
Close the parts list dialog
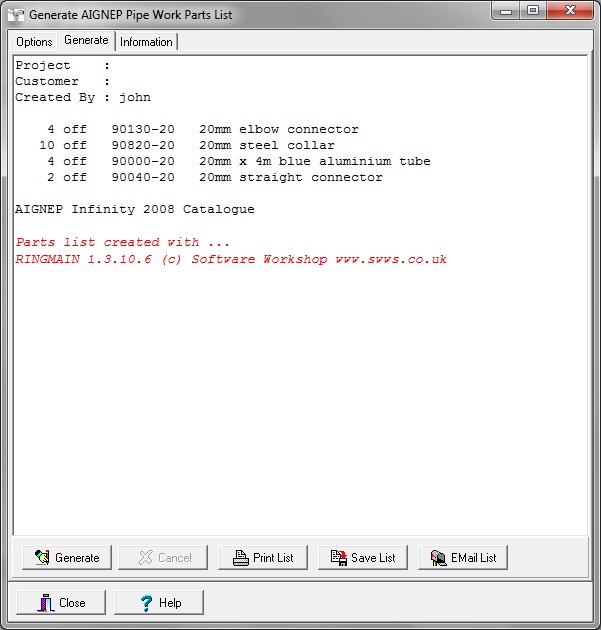(61, 602)
